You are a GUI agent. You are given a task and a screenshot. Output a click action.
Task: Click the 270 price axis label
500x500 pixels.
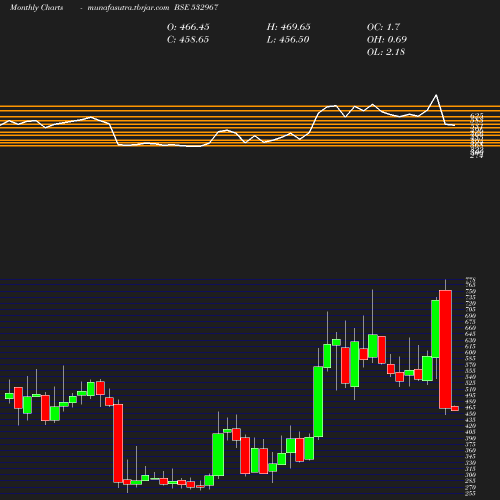(470, 487)
